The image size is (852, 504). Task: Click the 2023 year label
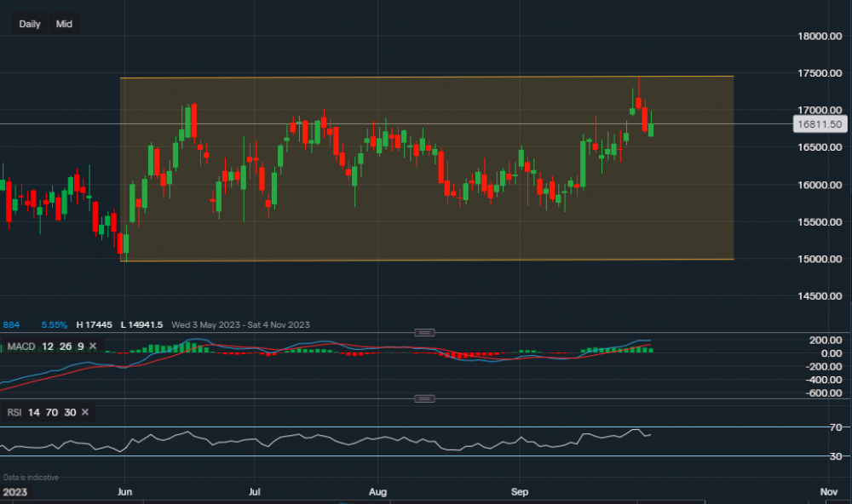[x=14, y=492]
